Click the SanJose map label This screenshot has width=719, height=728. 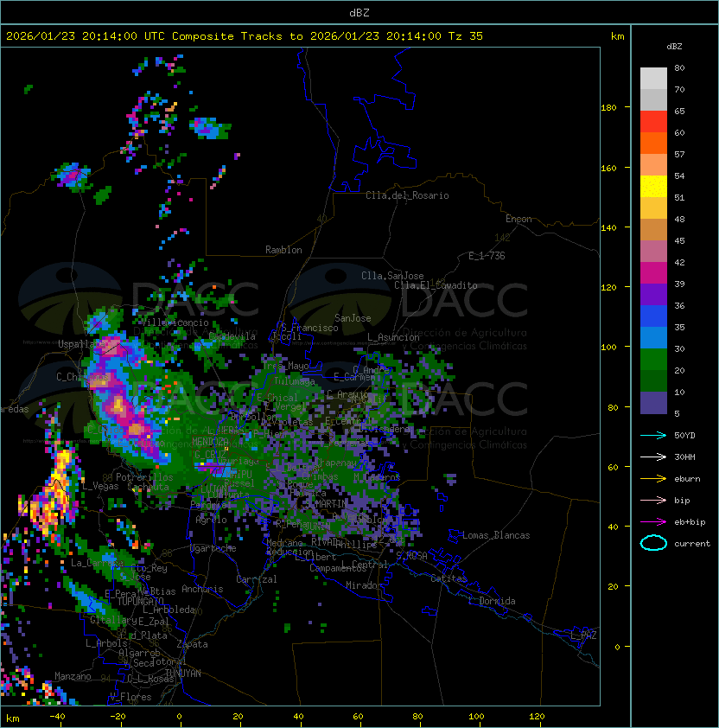coord(353,318)
